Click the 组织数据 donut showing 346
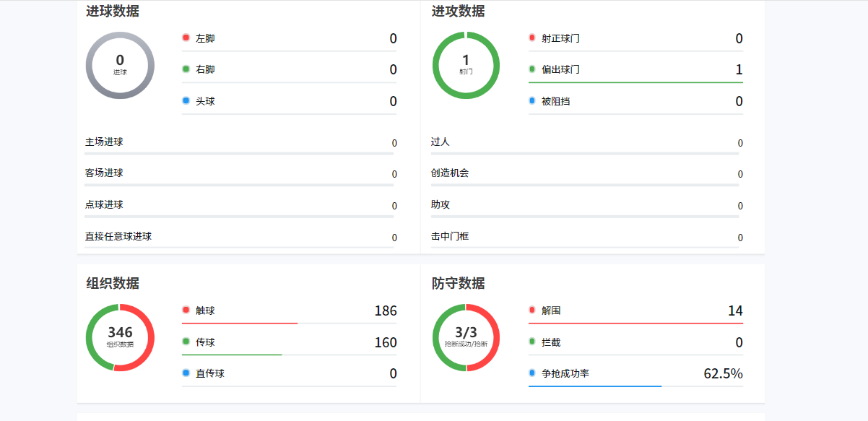 click(120, 337)
